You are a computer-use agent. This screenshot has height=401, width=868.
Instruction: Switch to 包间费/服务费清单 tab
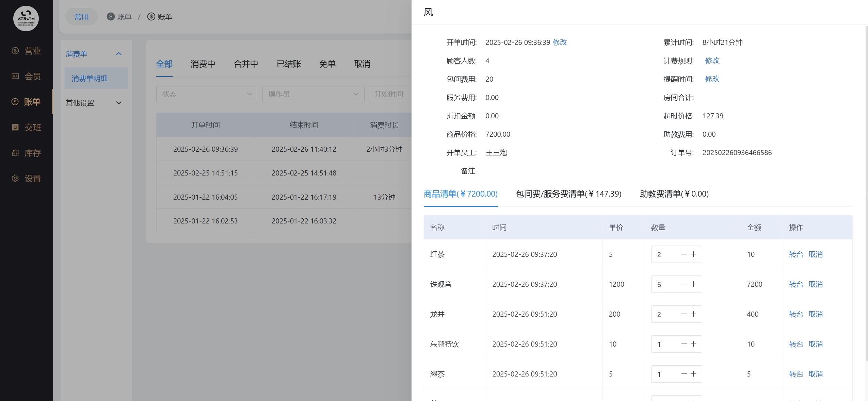click(568, 194)
